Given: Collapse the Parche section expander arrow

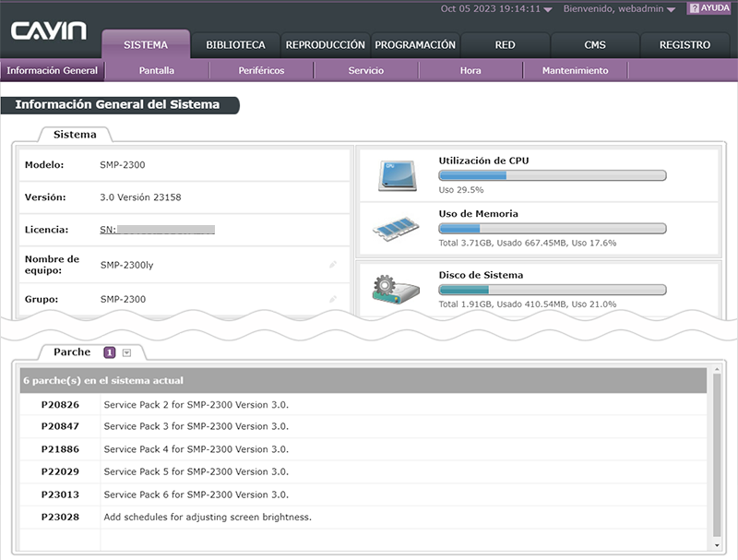Looking at the screenshot, I should (126, 352).
